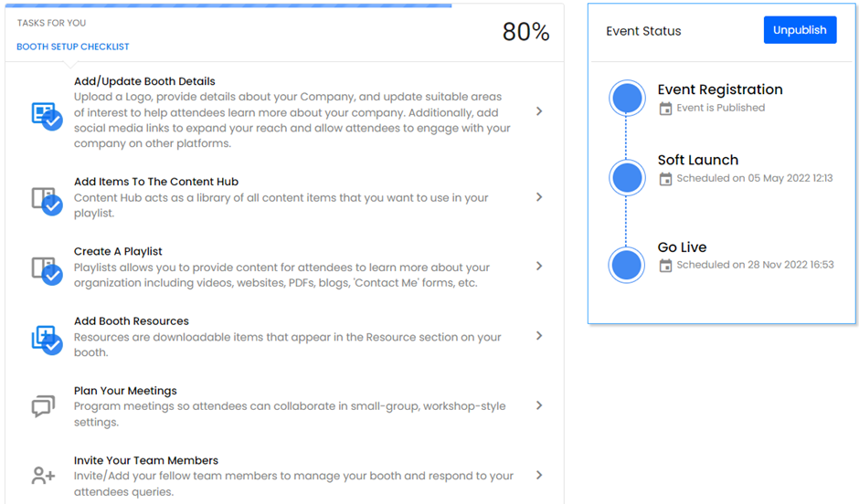Click the Go Live schedule calendar icon
This screenshot has width=859, height=504.
[665, 266]
